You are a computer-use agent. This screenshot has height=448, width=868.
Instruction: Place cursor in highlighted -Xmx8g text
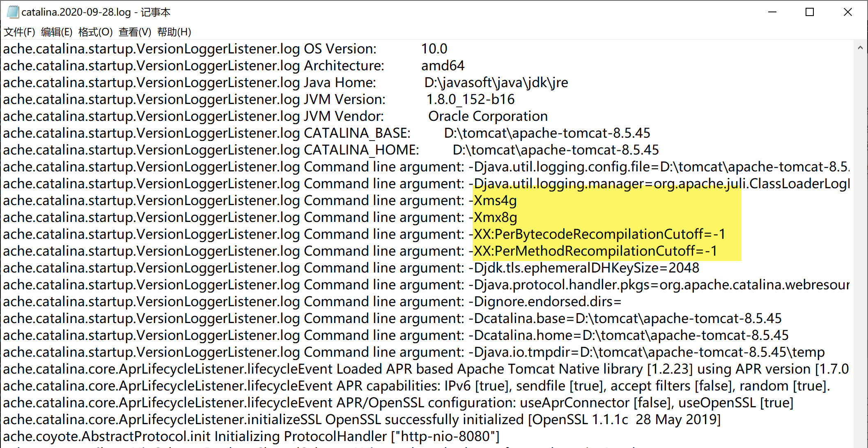tap(495, 217)
